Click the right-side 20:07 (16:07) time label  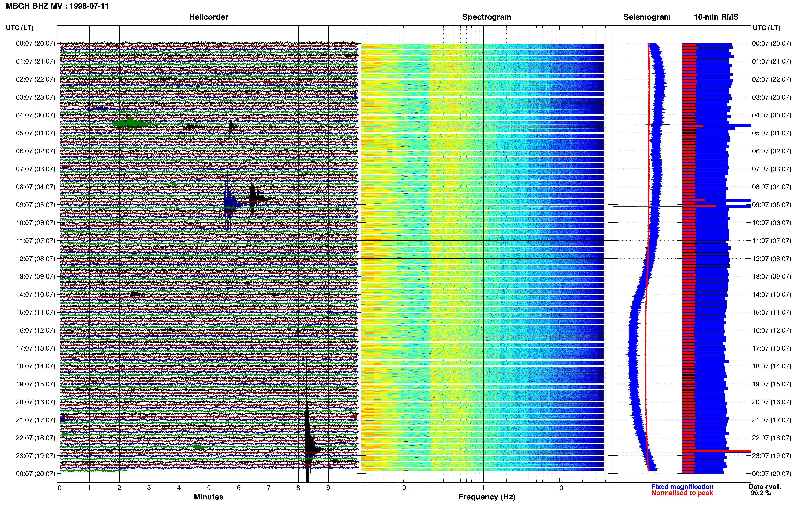tap(772, 402)
